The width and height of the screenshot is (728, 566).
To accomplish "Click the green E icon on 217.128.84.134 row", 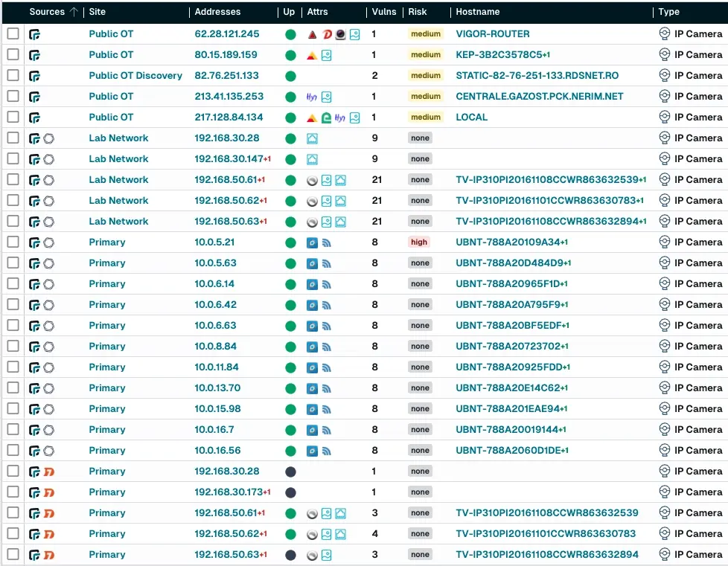I will click(x=326, y=118).
